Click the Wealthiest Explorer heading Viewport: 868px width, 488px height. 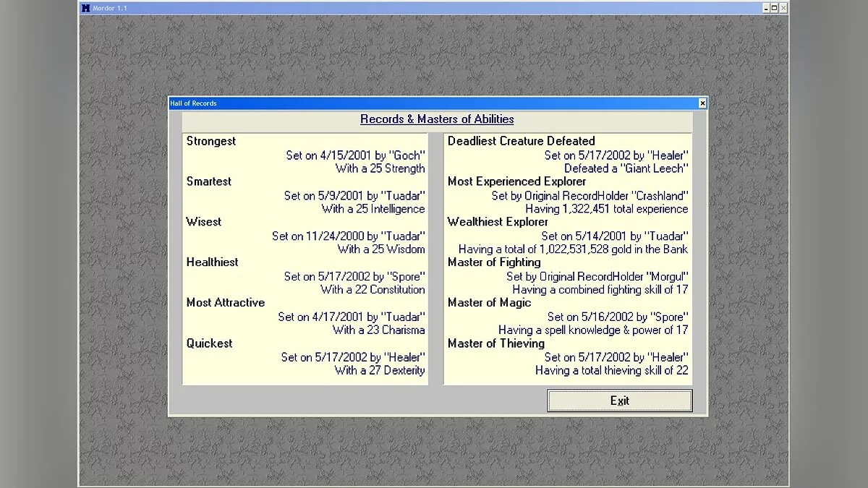(x=498, y=222)
